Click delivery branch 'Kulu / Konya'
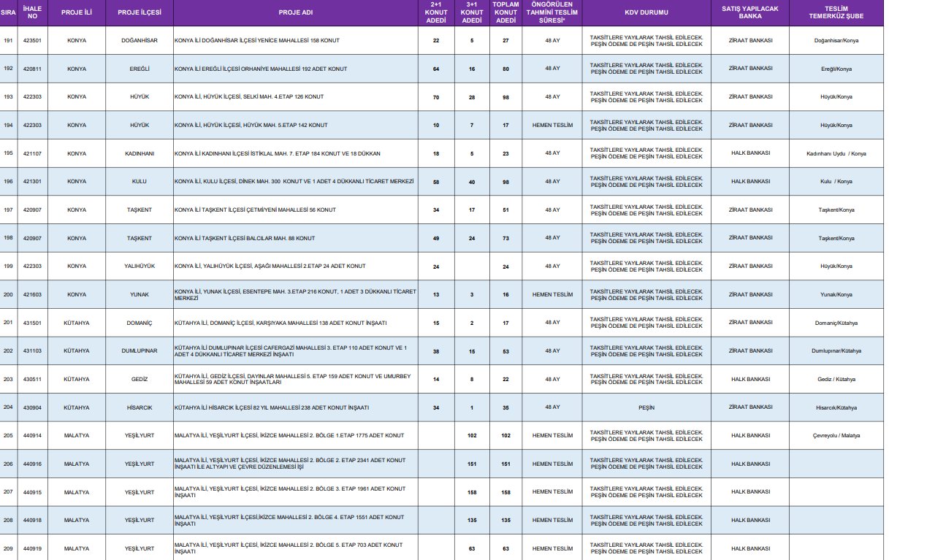 836,182
